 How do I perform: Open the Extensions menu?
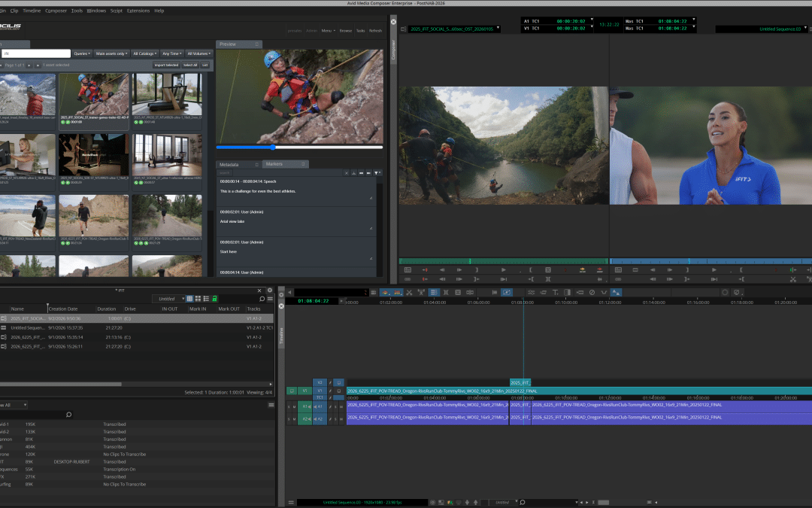pyautogui.click(x=138, y=11)
